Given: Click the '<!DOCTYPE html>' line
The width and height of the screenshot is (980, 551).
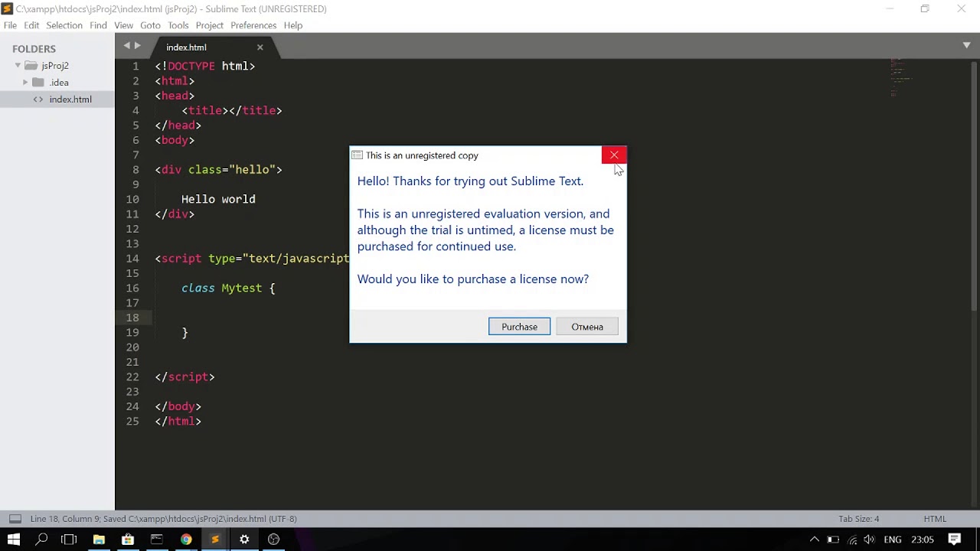Looking at the screenshot, I should [x=205, y=66].
